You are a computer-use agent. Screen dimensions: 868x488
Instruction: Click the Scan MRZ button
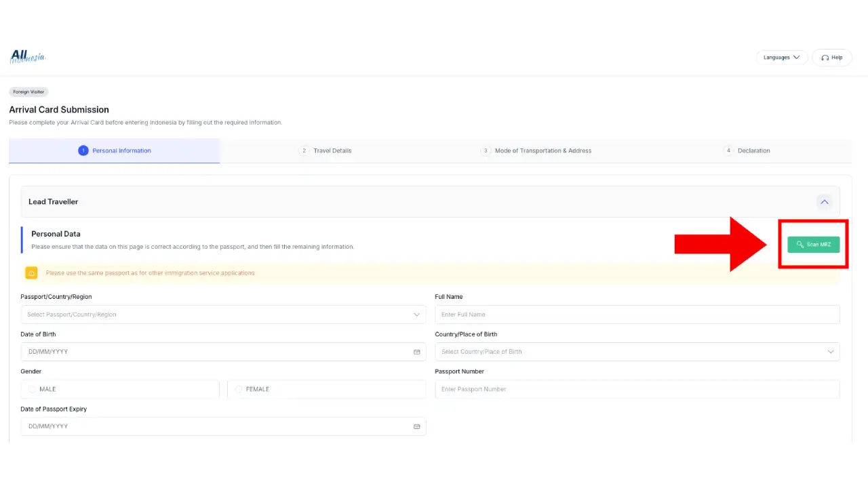click(x=814, y=245)
